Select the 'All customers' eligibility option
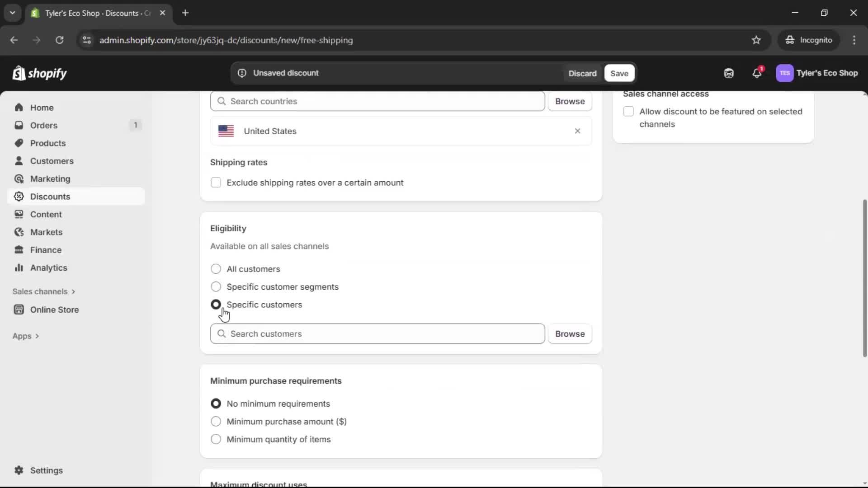The width and height of the screenshot is (868, 488). coord(216,269)
